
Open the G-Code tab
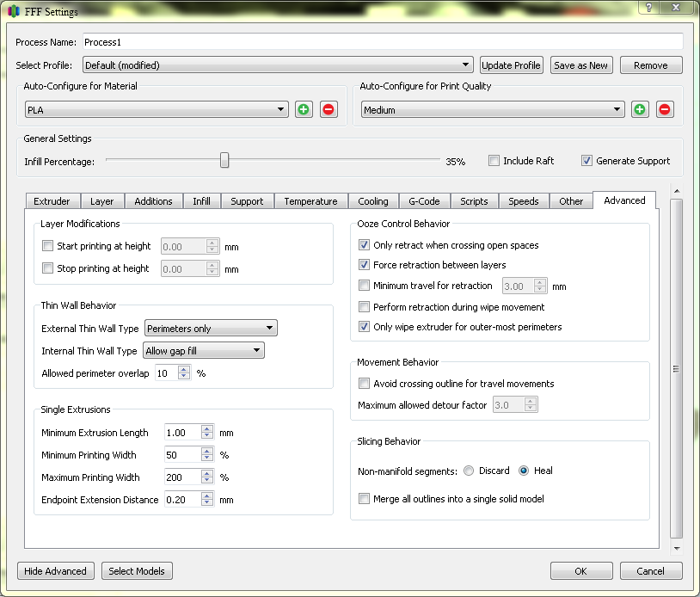(x=424, y=201)
